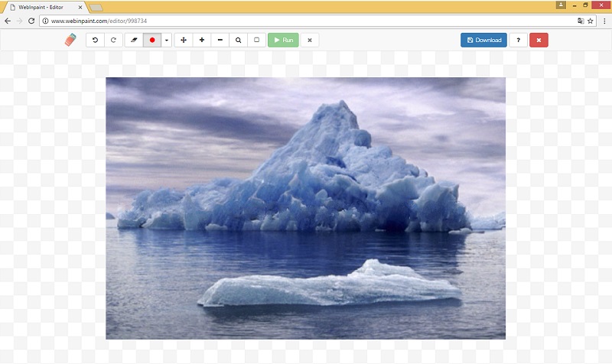Click the translate page icon
This screenshot has height=364, width=612.
click(581, 21)
